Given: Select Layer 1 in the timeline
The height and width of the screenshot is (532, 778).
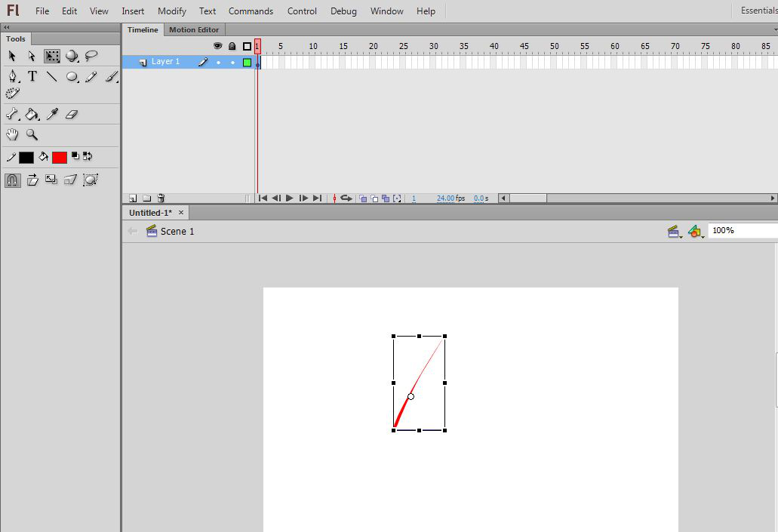Looking at the screenshot, I should 165,62.
